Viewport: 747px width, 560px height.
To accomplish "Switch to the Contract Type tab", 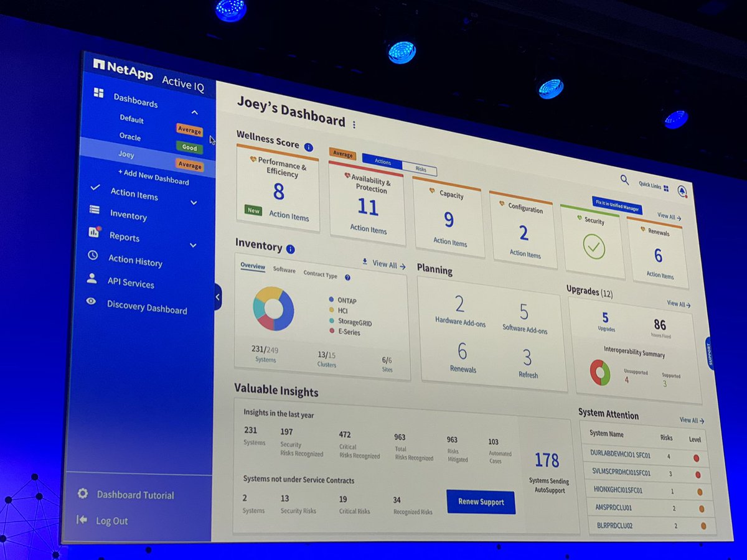I will [x=321, y=274].
